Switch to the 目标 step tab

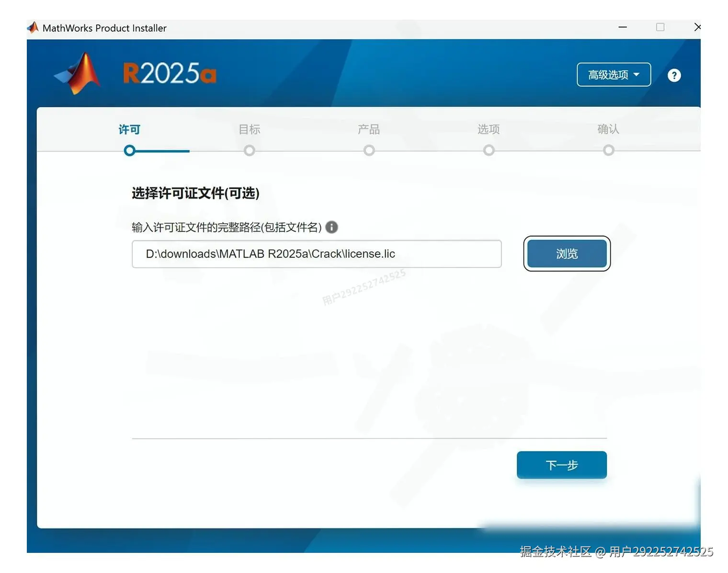(x=249, y=129)
